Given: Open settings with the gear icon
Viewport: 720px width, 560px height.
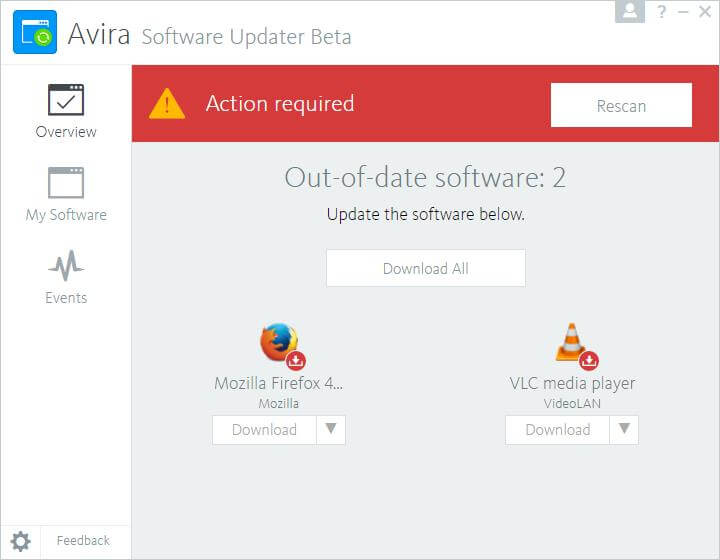Looking at the screenshot, I should click(21, 542).
